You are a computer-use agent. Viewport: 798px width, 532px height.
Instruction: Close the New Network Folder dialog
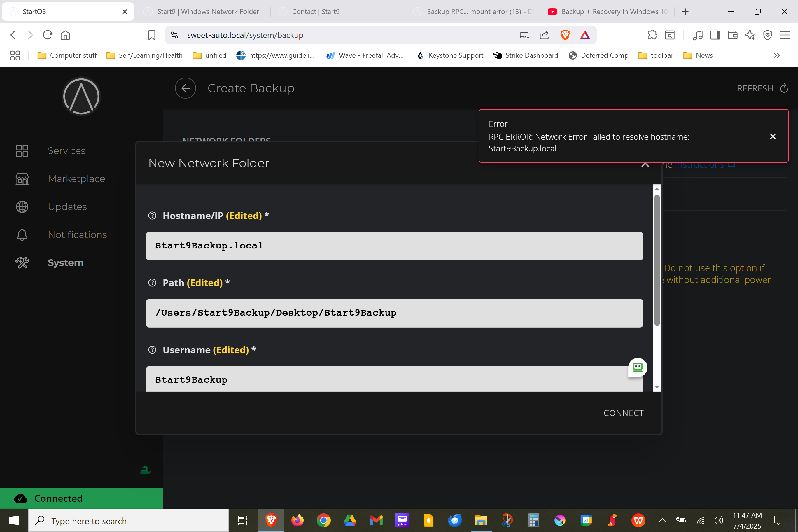(645, 165)
